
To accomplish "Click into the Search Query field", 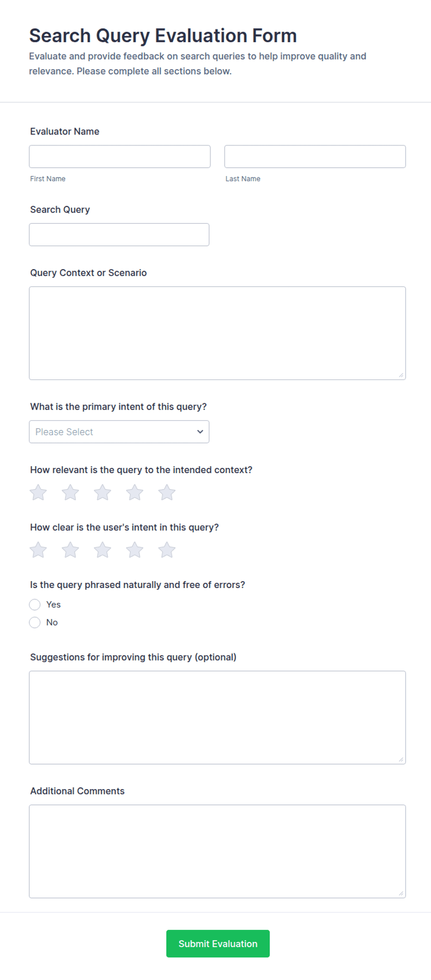I will click(x=119, y=234).
